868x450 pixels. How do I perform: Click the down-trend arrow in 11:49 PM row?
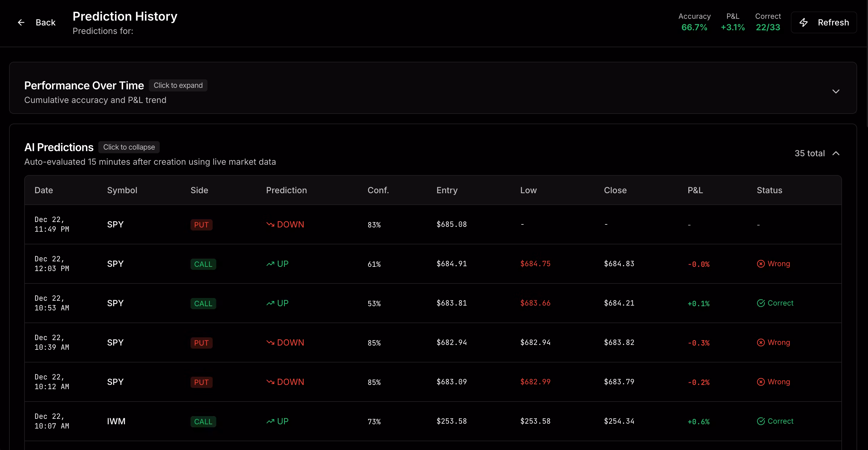tap(270, 224)
